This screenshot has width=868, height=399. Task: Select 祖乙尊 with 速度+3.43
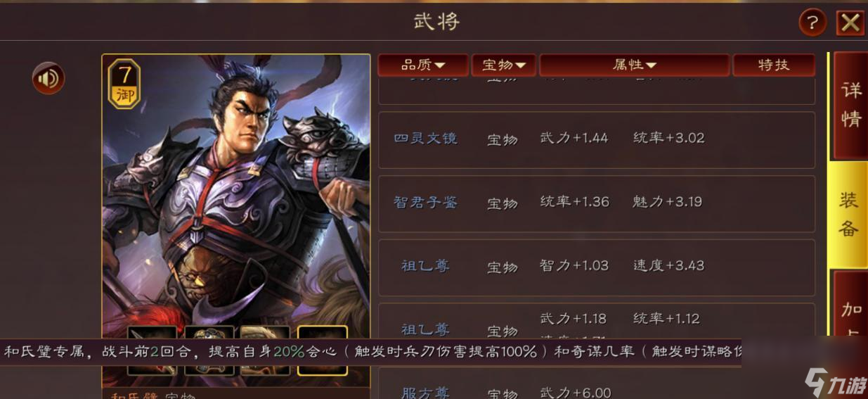pos(597,267)
